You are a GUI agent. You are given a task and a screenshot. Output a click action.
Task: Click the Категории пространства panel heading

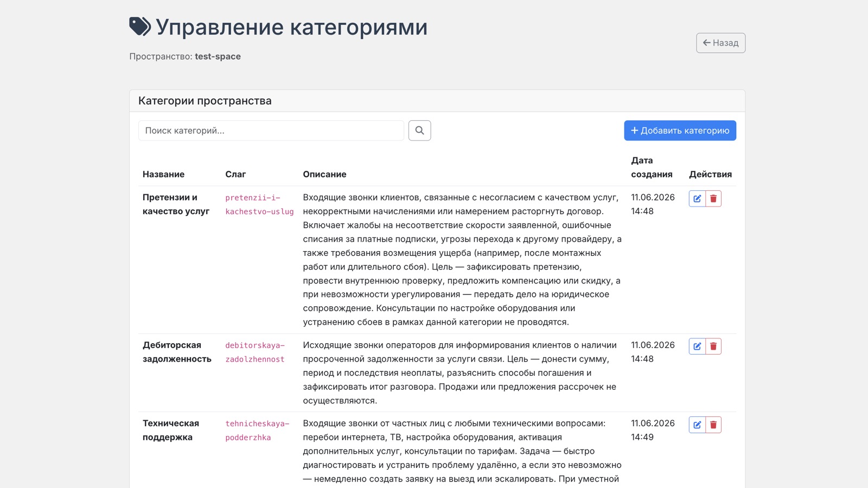coord(205,101)
